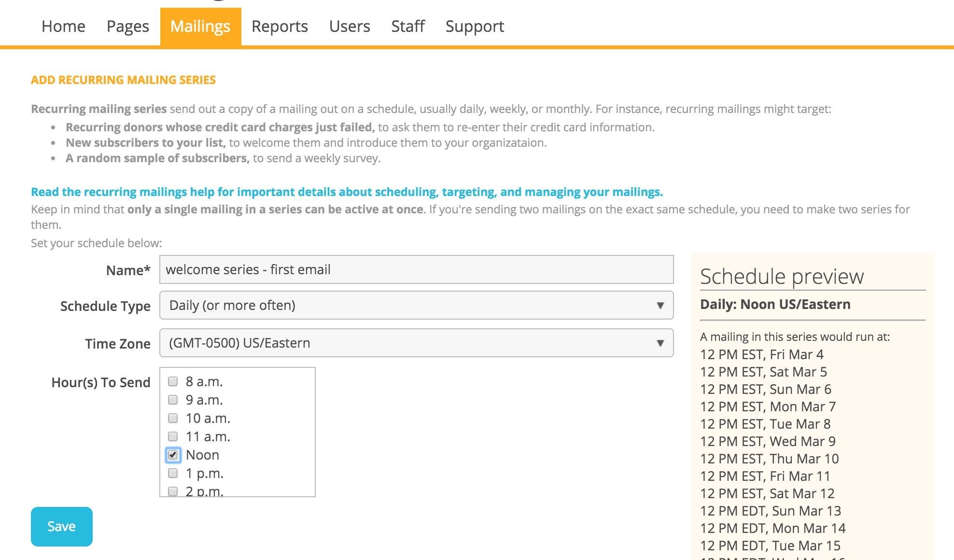Open the recurring mailings help link
Screen dimensions: 954x560
[347, 192]
